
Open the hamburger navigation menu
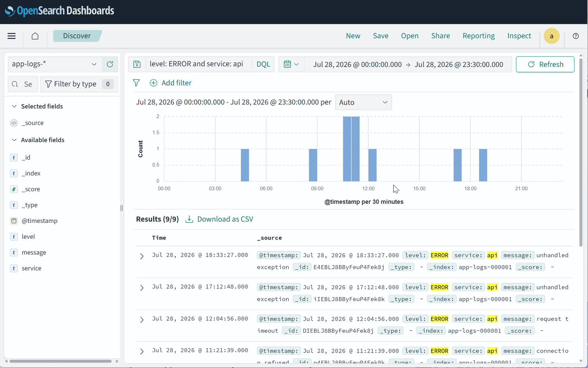pos(12,36)
